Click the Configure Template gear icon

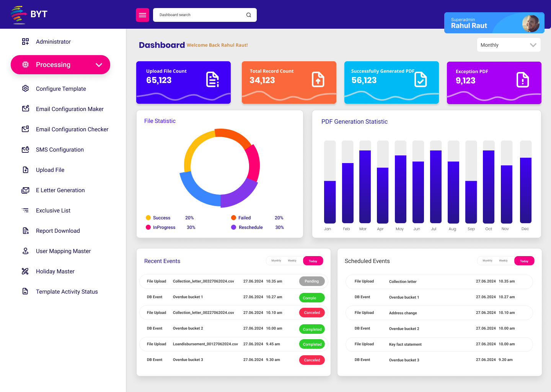[x=25, y=88]
